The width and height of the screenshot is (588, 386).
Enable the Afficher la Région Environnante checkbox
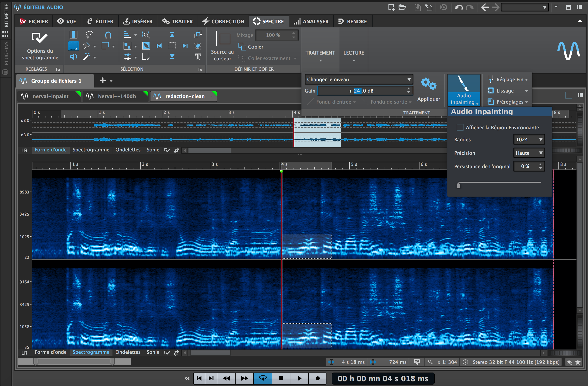pyautogui.click(x=460, y=127)
